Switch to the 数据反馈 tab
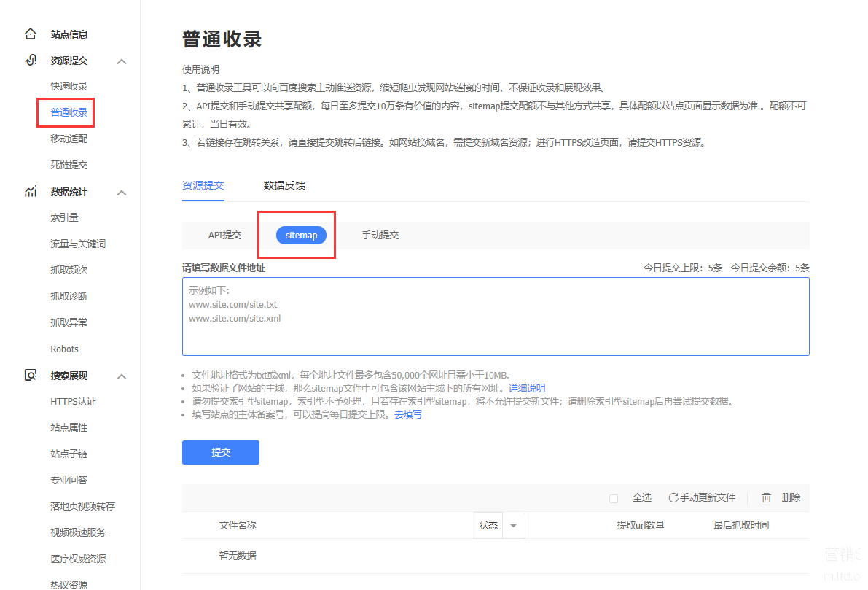 (284, 185)
